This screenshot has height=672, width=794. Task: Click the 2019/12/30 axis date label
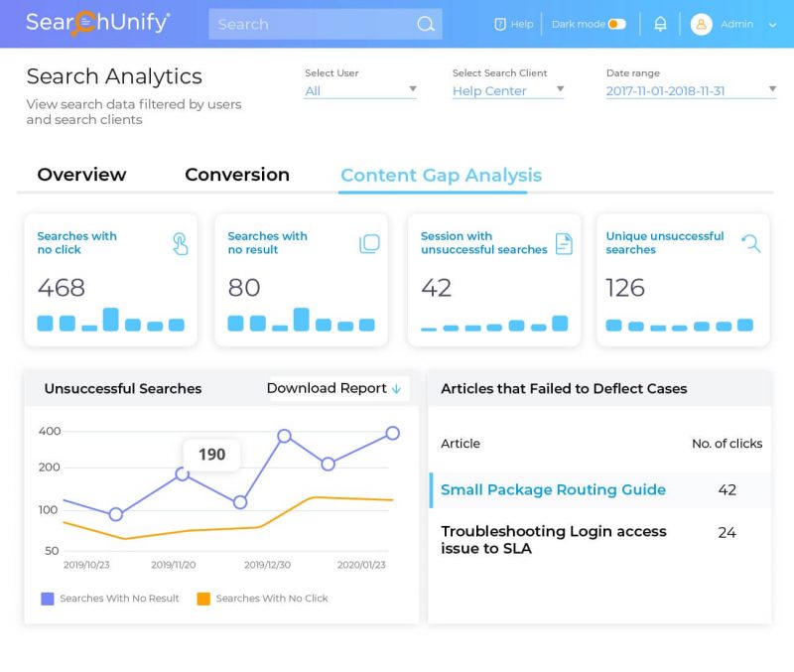[267, 565]
